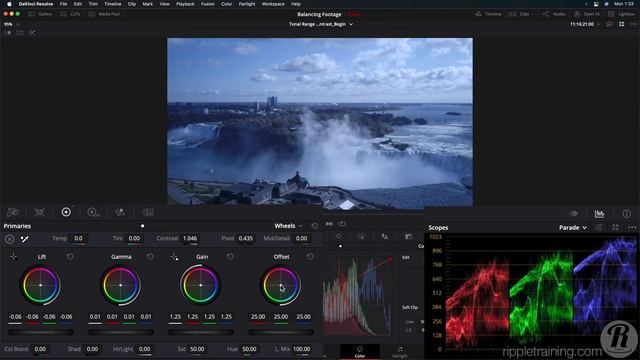Open the HDR palette icon
640x360 pixels.
point(93,212)
